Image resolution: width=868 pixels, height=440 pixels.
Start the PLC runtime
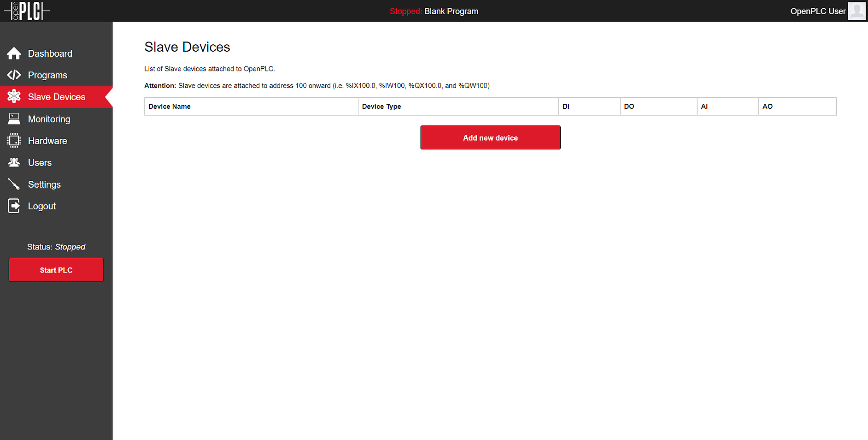pos(56,270)
